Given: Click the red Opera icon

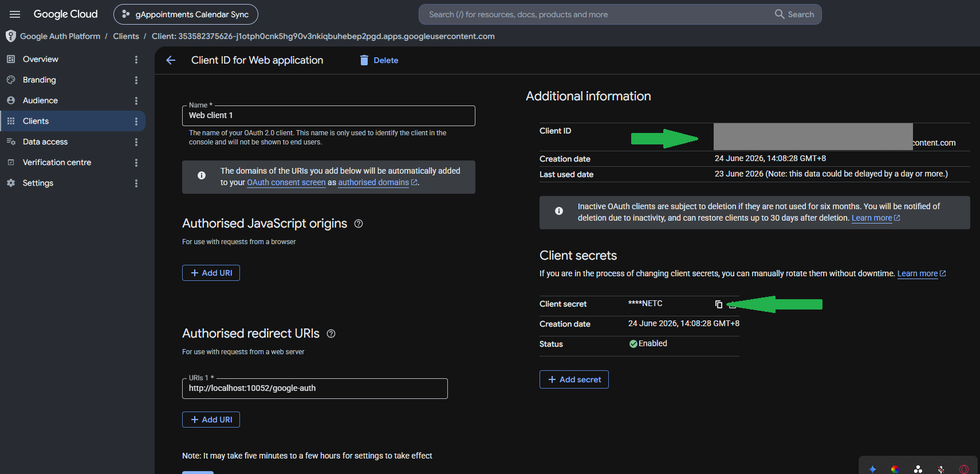Looking at the screenshot, I should (964, 469).
